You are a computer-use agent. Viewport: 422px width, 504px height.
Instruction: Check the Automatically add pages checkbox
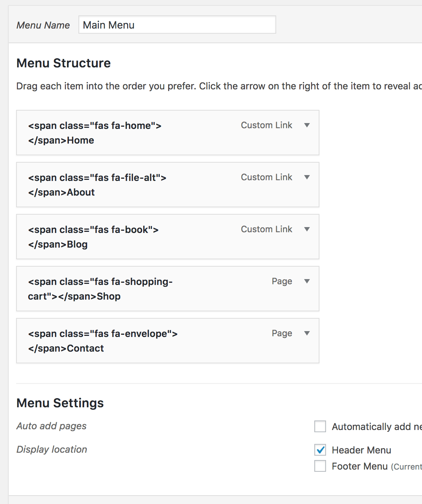click(x=320, y=426)
